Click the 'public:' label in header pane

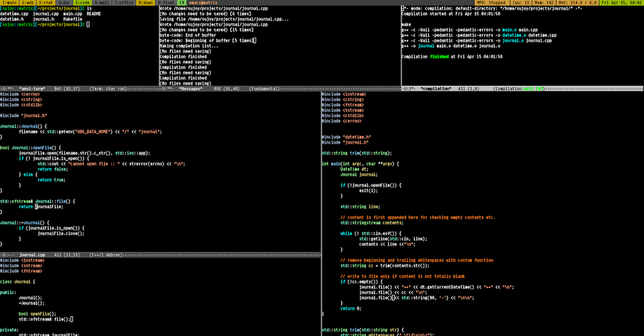9,292
